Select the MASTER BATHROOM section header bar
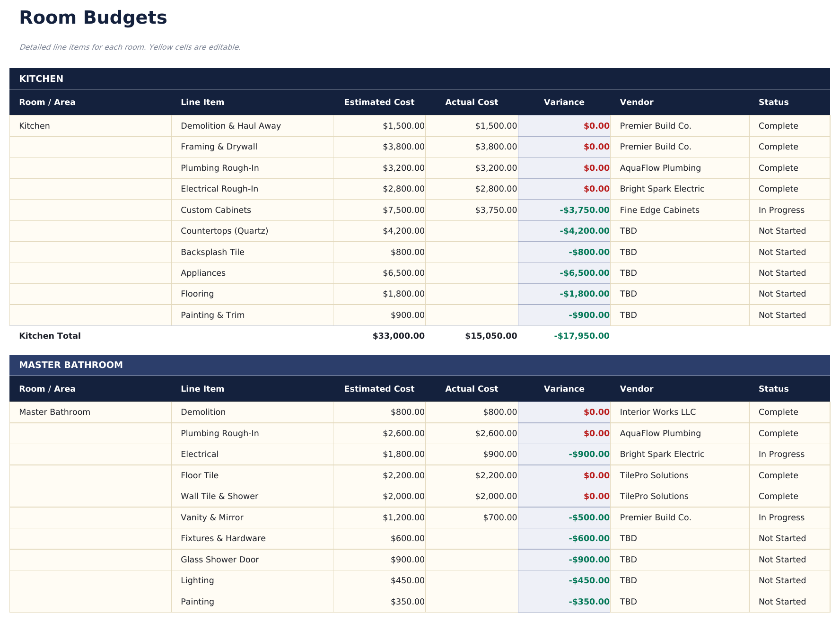 coord(419,365)
